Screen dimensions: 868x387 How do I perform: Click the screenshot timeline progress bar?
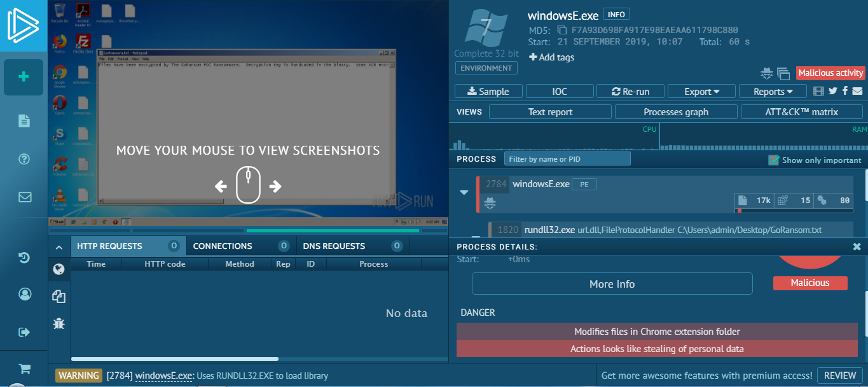[x=248, y=230]
